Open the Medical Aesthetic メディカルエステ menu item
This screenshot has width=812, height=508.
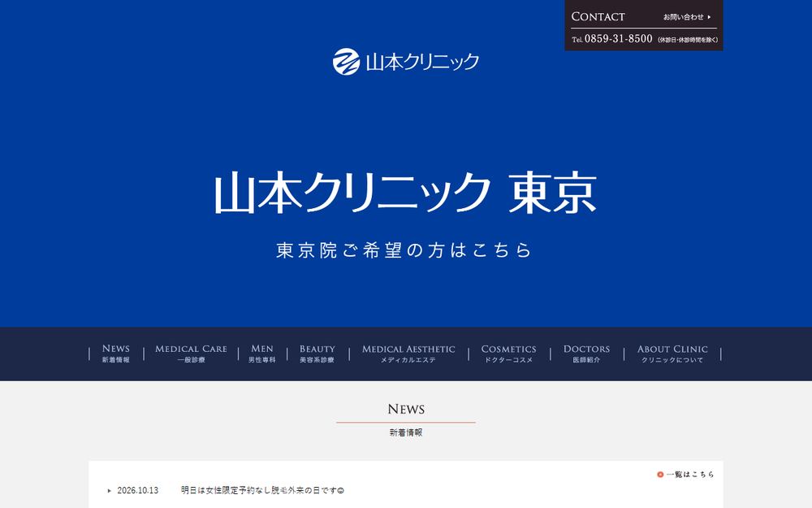[x=408, y=354]
